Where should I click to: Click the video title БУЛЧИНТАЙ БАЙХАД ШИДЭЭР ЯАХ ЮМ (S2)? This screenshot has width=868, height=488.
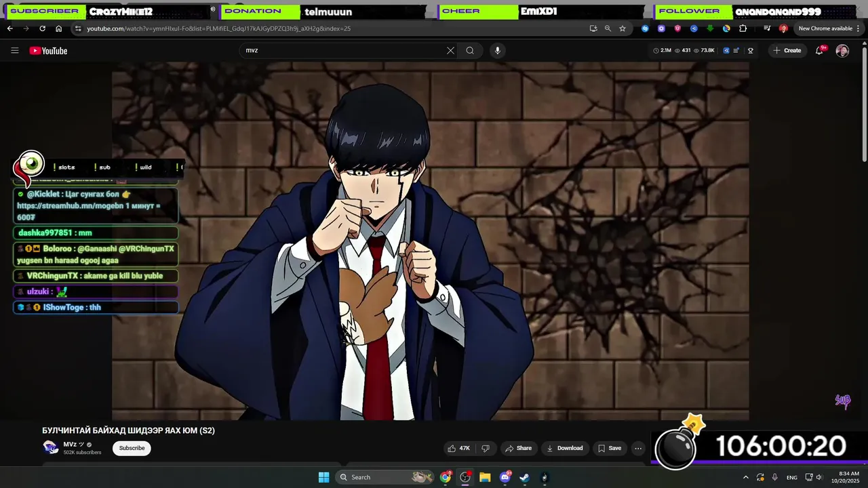click(128, 430)
